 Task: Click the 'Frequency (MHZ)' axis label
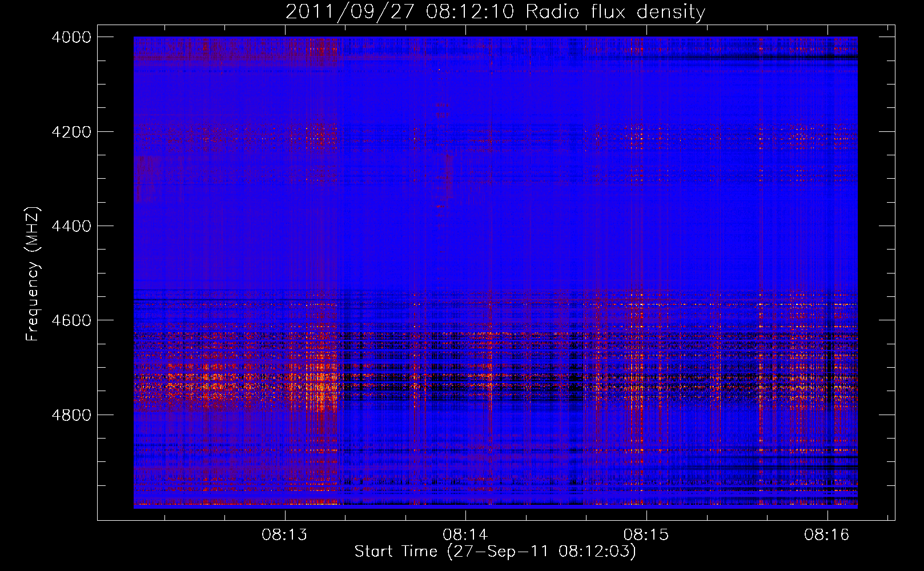[33, 275]
